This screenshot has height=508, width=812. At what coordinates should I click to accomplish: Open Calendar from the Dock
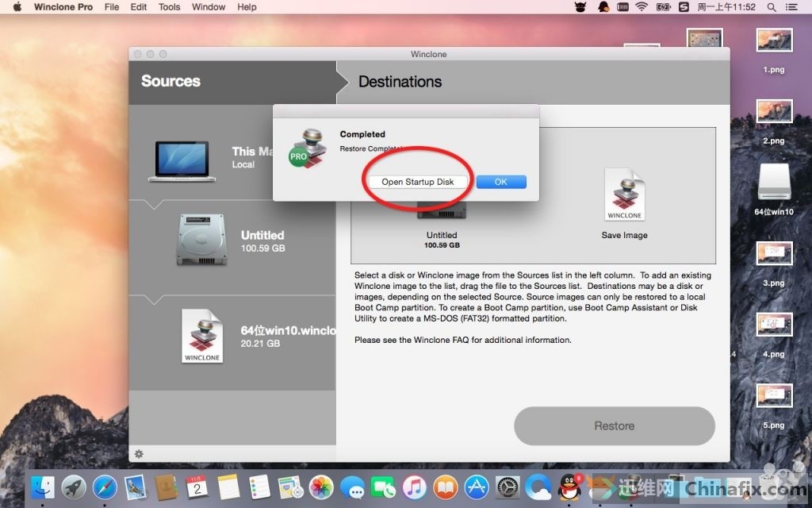[x=197, y=488]
